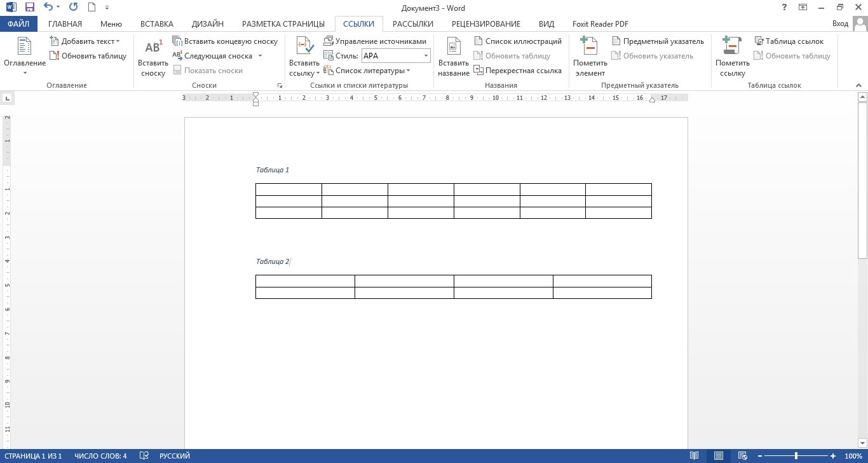The image size is (868, 463).
Task: Click Перекрестная ссылка
Action: [518, 71]
